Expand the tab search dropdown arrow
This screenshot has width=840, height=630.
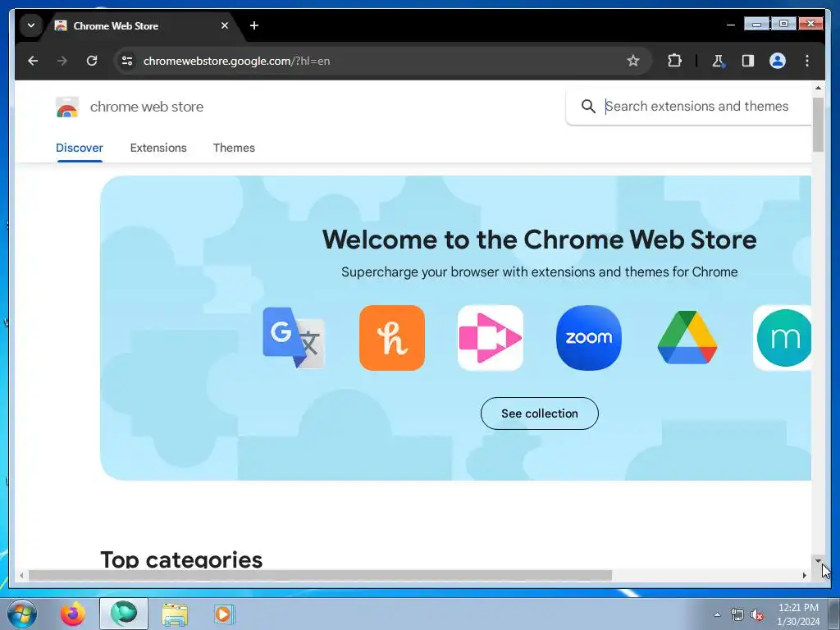[31, 25]
